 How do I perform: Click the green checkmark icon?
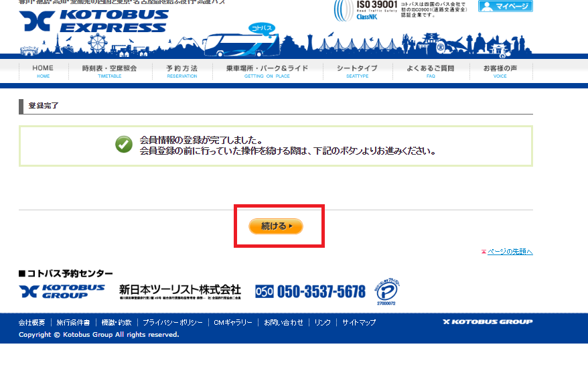[x=124, y=145]
